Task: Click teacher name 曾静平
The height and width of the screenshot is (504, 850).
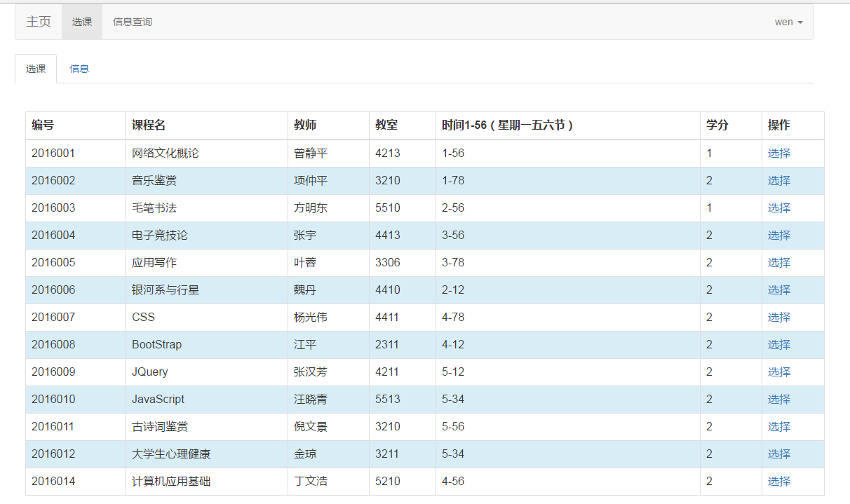Action: pos(311,153)
